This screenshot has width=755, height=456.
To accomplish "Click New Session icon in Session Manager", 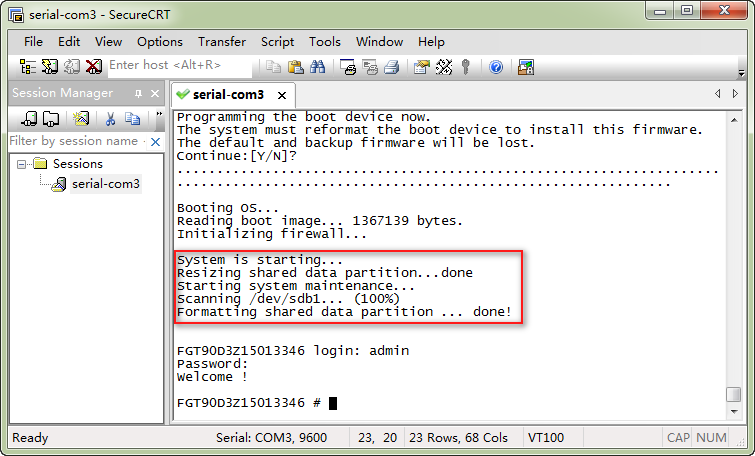I will point(81,118).
